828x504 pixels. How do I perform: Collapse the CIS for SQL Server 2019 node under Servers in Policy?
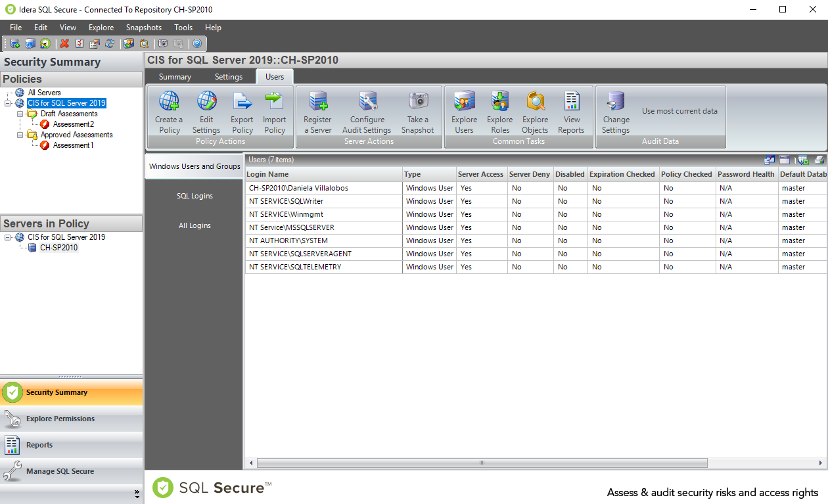(8, 237)
